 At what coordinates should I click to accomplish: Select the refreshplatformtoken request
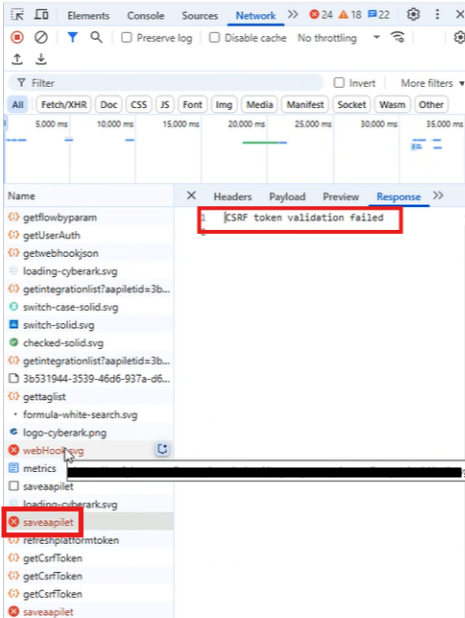89,540
